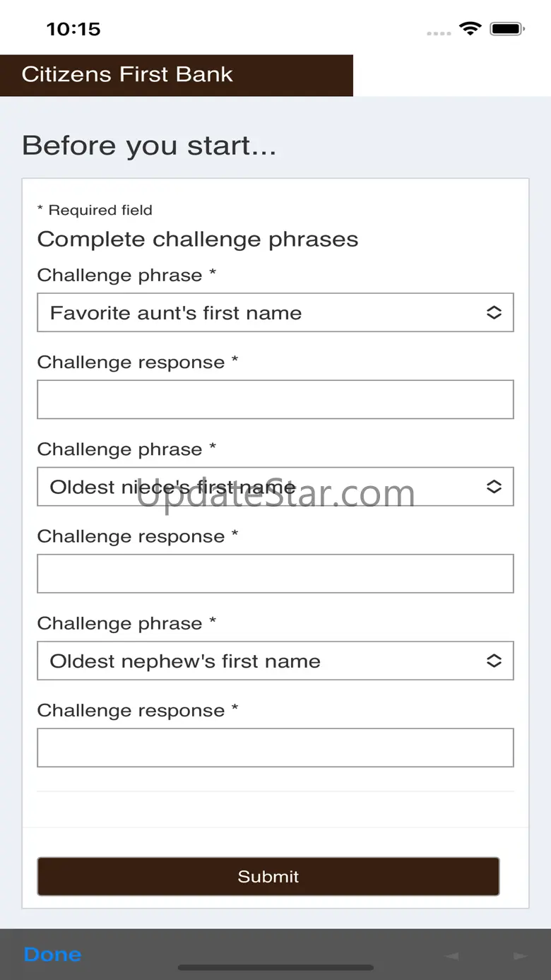Tap the Wi-Fi status icon
This screenshot has width=551, height=980.
pos(470,29)
